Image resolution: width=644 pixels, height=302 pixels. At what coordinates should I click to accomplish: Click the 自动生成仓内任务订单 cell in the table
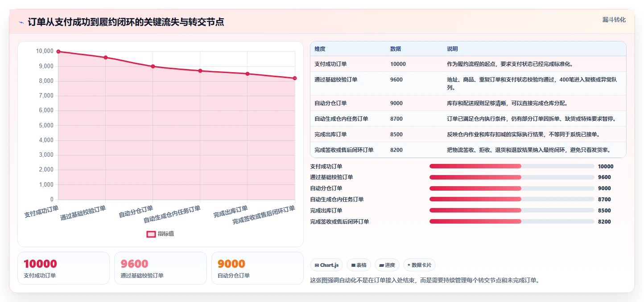(341, 119)
